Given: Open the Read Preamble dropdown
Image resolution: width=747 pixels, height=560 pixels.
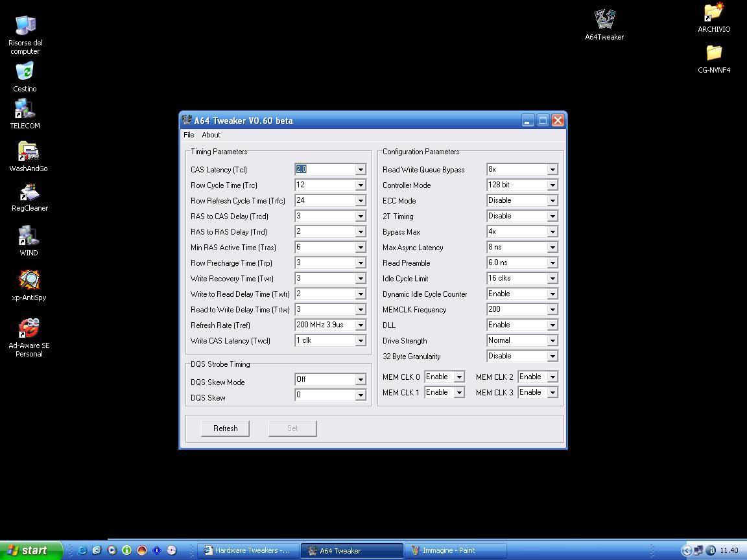Looking at the screenshot, I should (552, 263).
